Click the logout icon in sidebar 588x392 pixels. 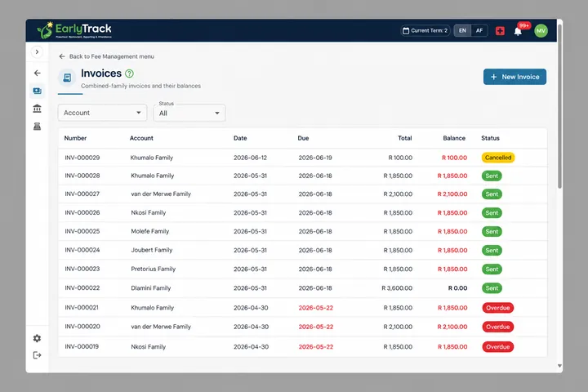(x=37, y=355)
